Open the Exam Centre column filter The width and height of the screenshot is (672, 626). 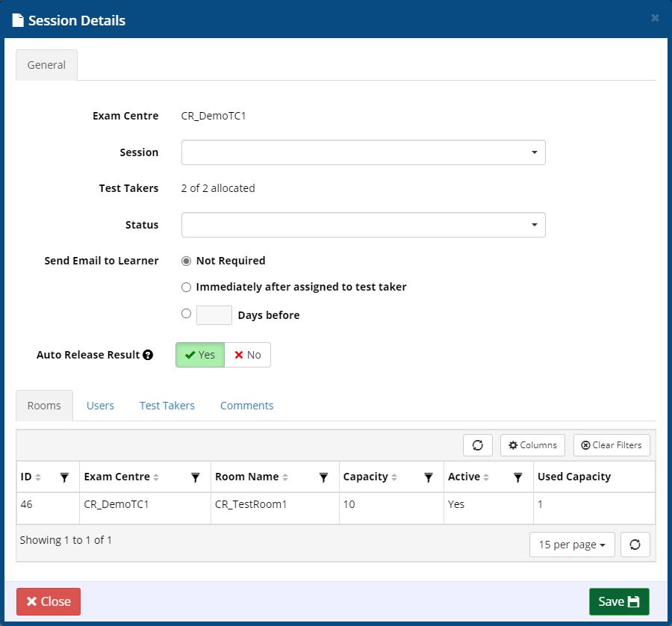(x=196, y=476)
